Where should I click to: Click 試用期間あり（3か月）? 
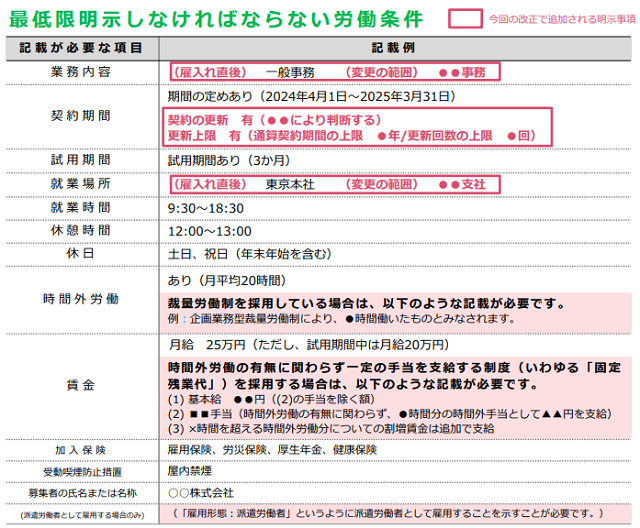coord(229,160)
